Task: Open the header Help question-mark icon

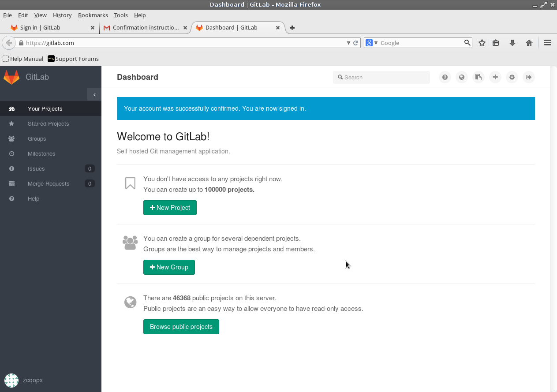Action: 445,77
